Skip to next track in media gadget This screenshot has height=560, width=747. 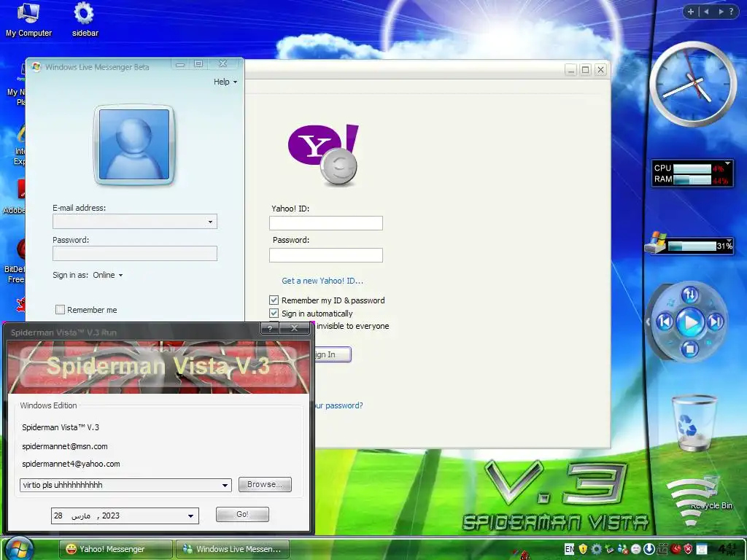pyautogui.click(x=715, y=322)
